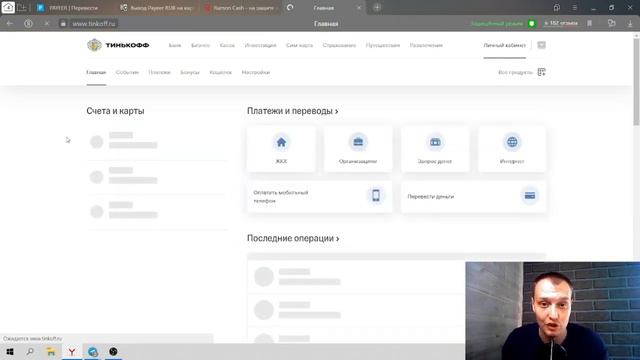This screenshot has width=640, height=360.
Task: Click the page vertical scrollbar thumb
Action: tap(636, 82)
